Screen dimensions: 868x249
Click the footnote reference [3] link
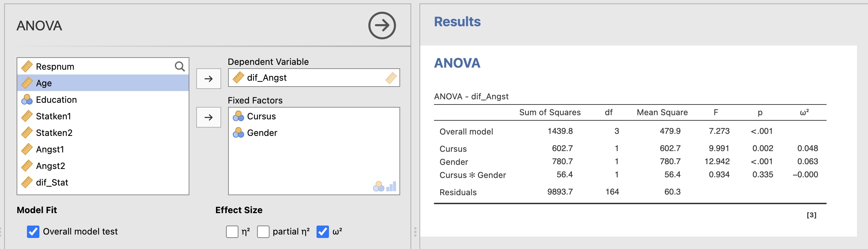click(811, 215)
